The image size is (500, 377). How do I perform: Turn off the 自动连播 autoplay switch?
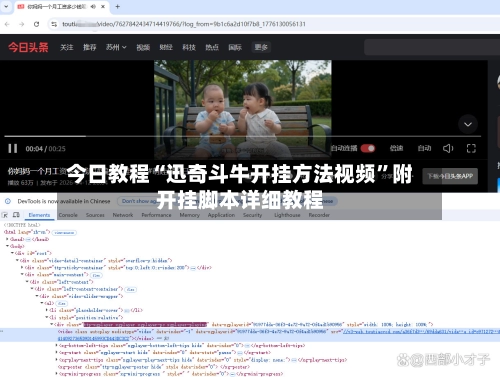(368, 148)
